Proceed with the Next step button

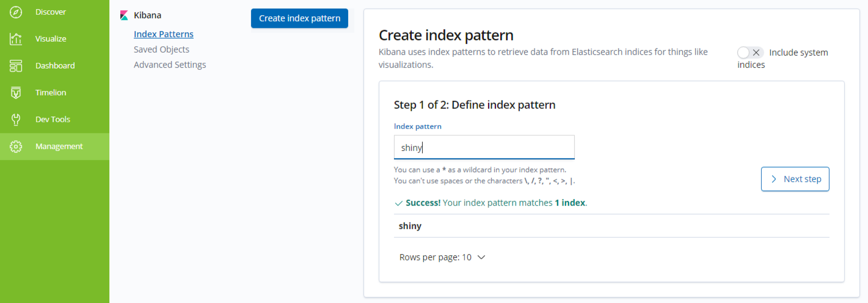(x=795, y=179)
